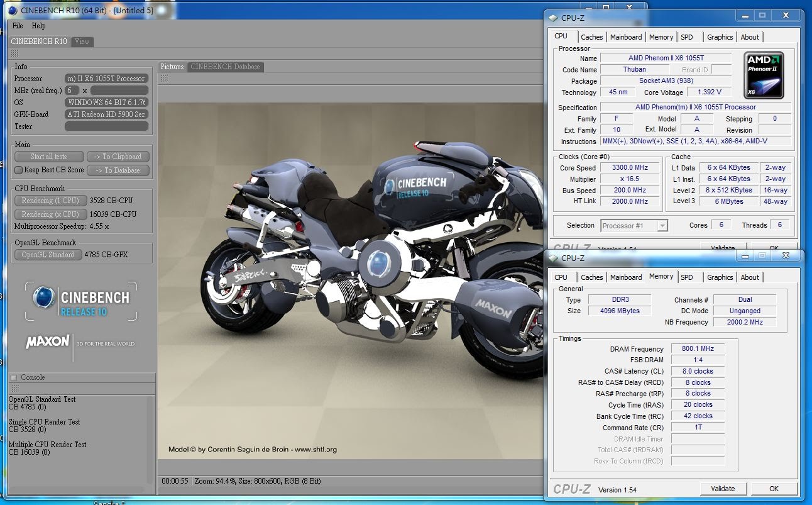This screenshot has height=505, width=812.
Task: Click the DRAM Frequency 800.1 MHz value
Action: 698,349
